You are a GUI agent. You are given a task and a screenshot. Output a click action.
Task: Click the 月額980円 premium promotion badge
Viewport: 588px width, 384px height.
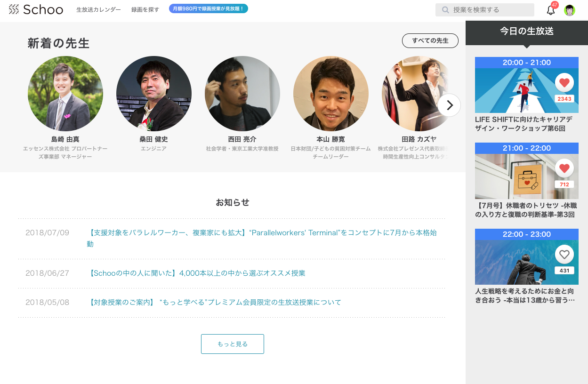coord(209,8)
